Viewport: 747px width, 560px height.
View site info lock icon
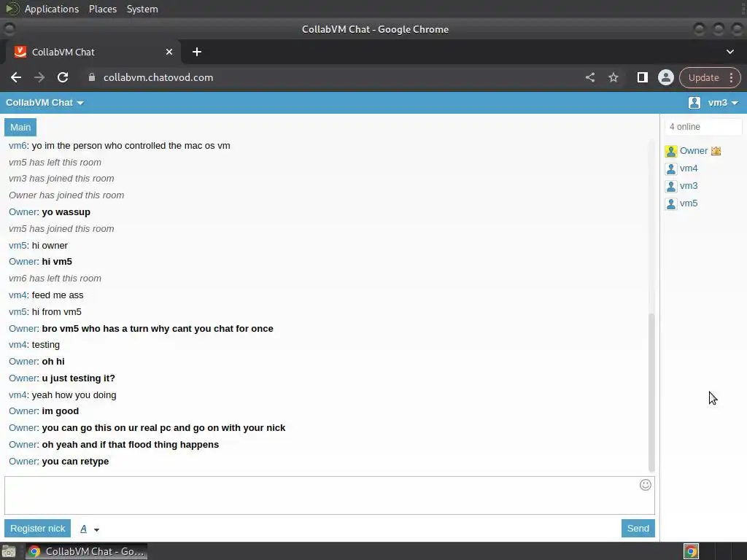click(x=92, y=77)
